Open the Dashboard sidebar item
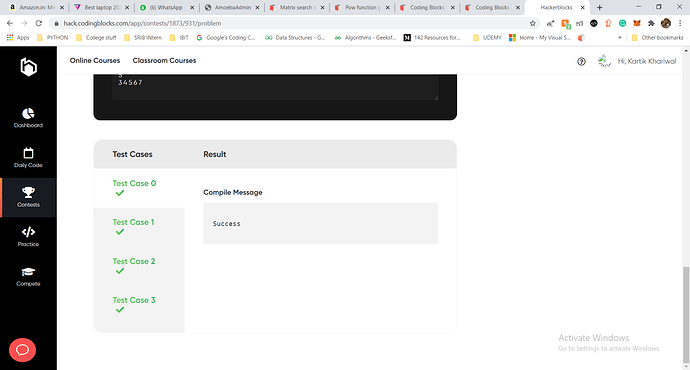This screenshot has width=690, height=370. 28,118
